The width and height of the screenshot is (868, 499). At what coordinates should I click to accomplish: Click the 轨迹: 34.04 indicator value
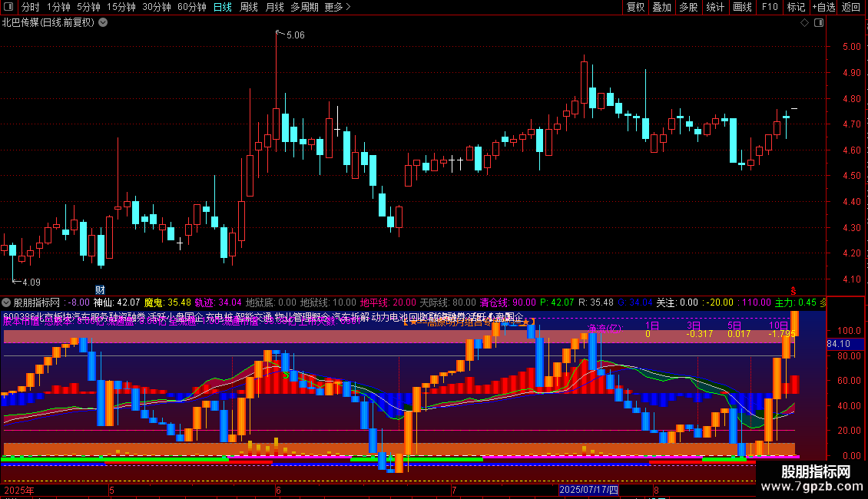coord(218,302)
